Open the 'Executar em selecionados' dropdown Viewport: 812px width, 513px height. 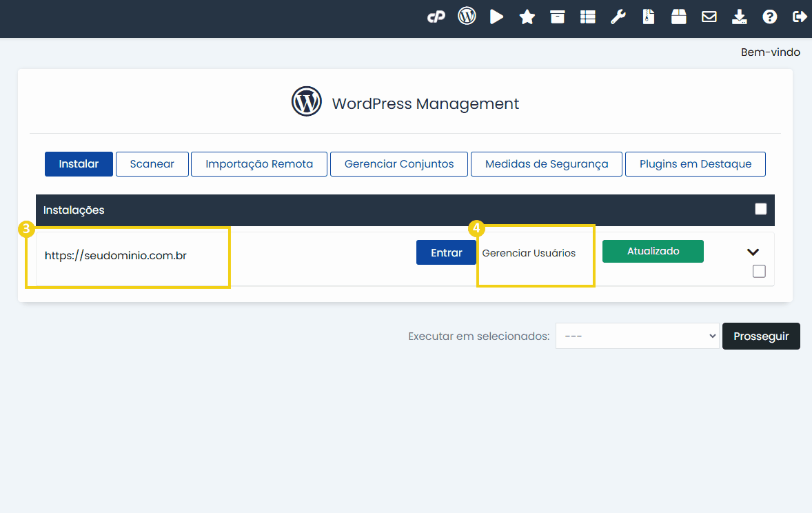click(x=637, y=336)
